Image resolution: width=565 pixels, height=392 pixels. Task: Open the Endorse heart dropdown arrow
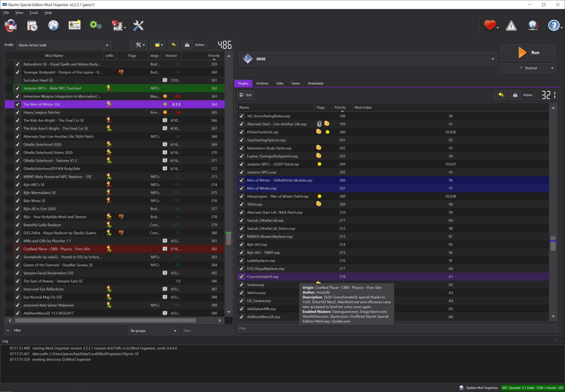[498, 28]
